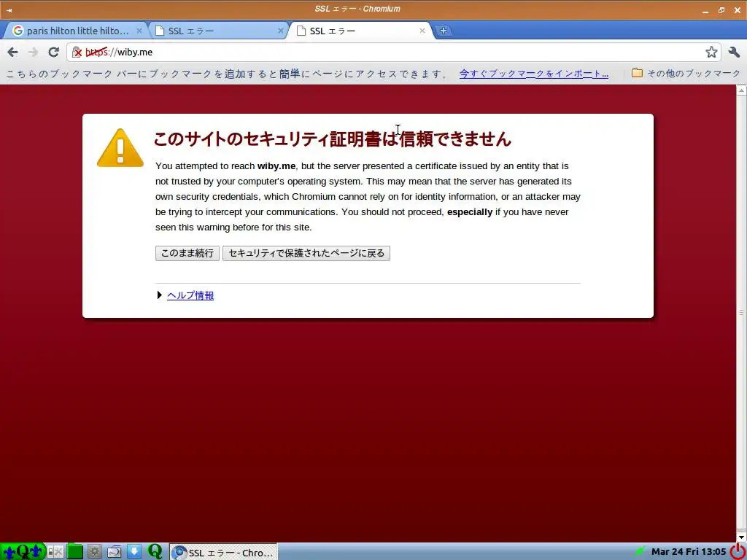Click the window menu pin icon in title bar

9,9
